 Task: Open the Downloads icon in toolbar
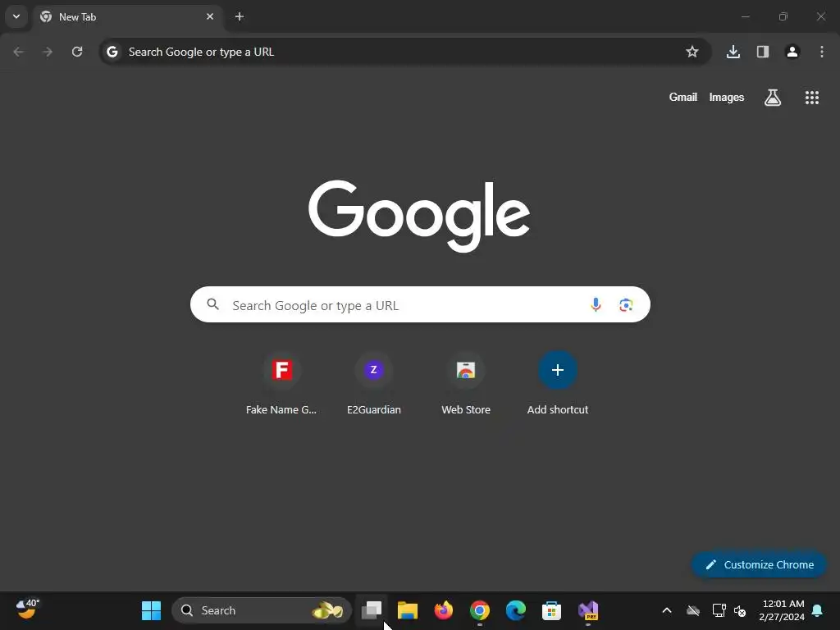point(733,52)
